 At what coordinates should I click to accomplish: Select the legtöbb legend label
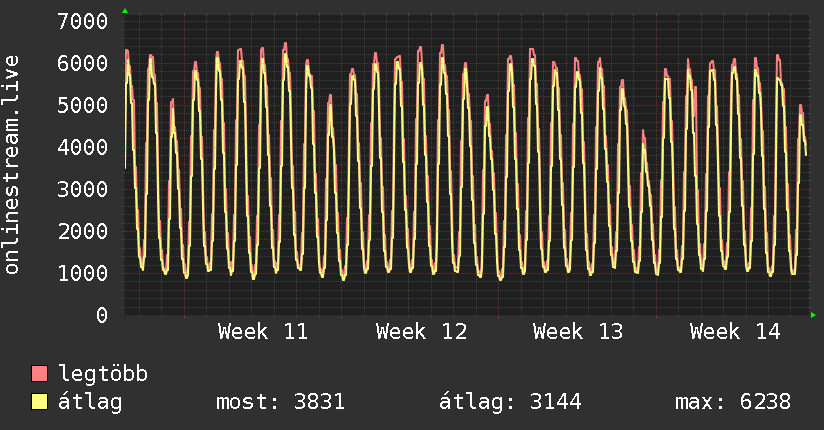tap(104, 374)
